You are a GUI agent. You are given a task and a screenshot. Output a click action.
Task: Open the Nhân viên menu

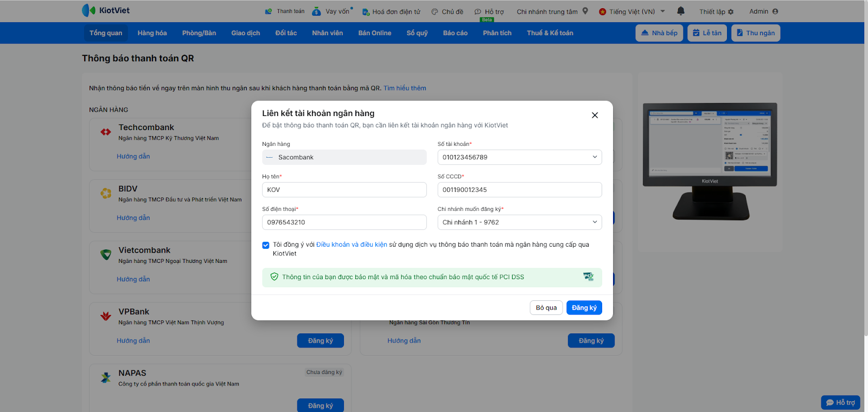(x=328, y=33)
